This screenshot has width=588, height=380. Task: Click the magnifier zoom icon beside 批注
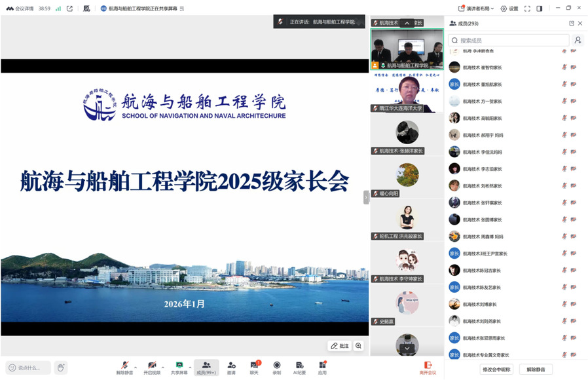tap(359, 346)
